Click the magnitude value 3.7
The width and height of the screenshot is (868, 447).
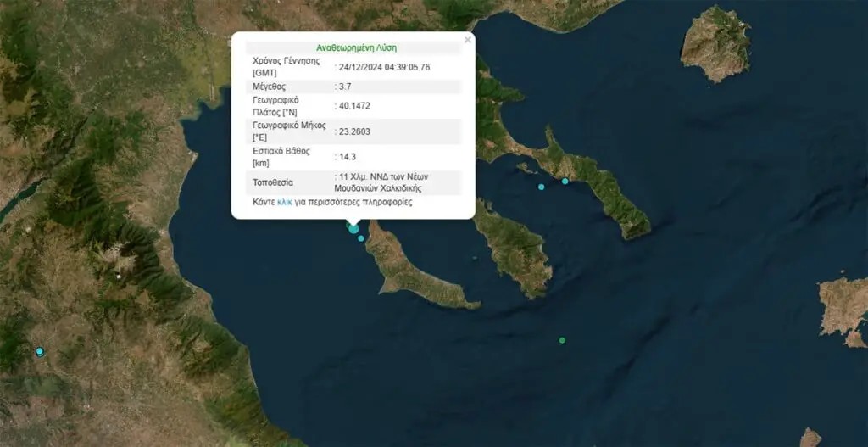click(x=344, y=87)
